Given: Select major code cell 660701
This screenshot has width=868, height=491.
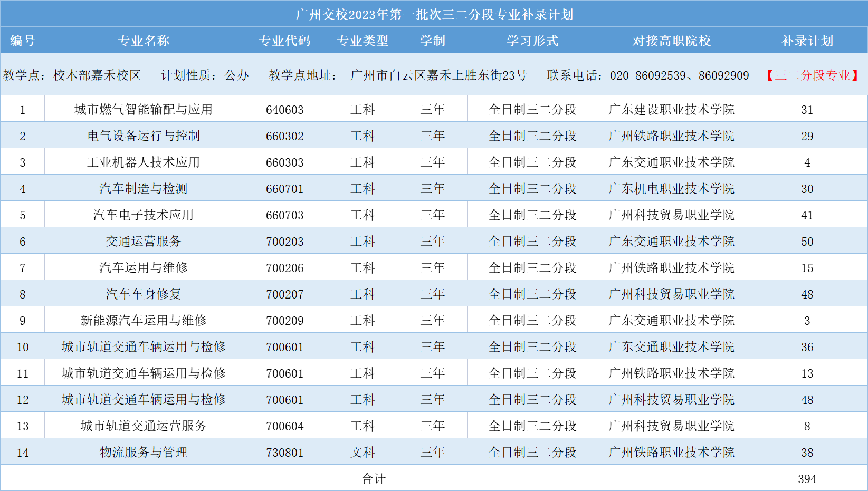Looking at the screenshot, I should [x=285, y=189].
